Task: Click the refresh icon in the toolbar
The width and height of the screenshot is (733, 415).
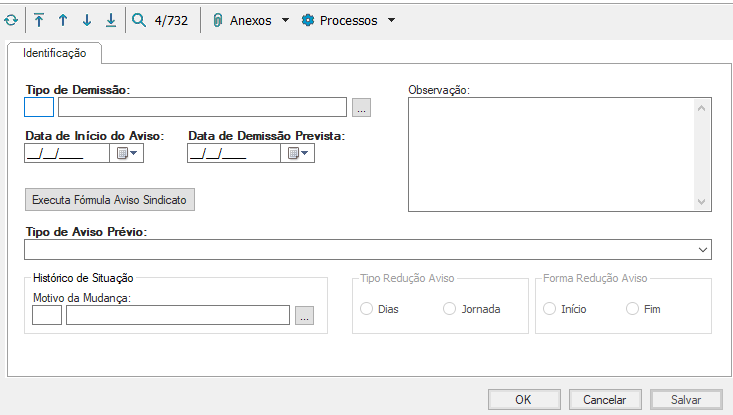Action: point(10,20)
